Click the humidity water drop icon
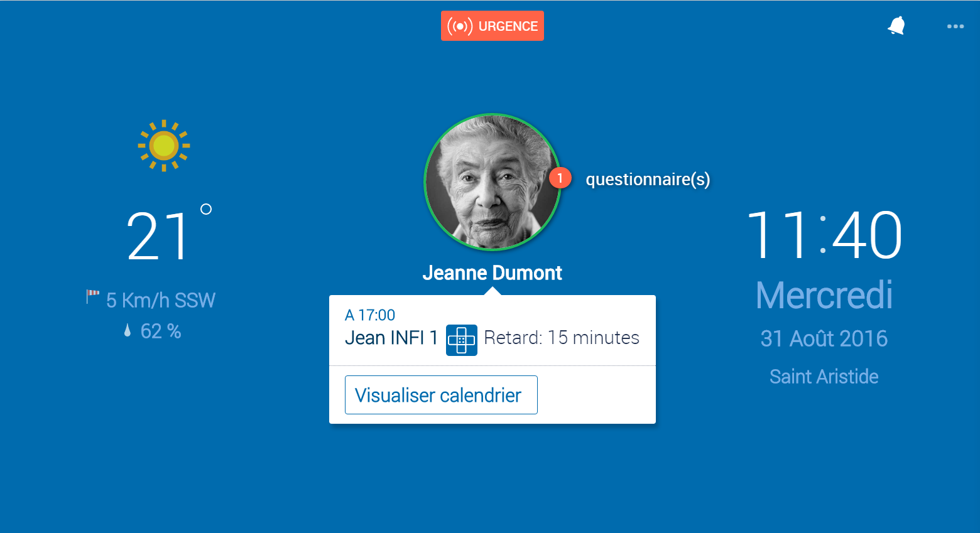The image size is (980, 533). pos(128,331)
